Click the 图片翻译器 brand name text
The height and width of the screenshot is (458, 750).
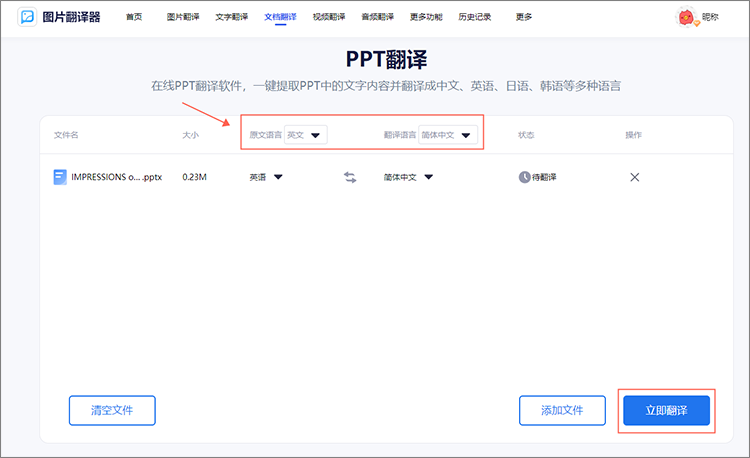coord(72,17)
